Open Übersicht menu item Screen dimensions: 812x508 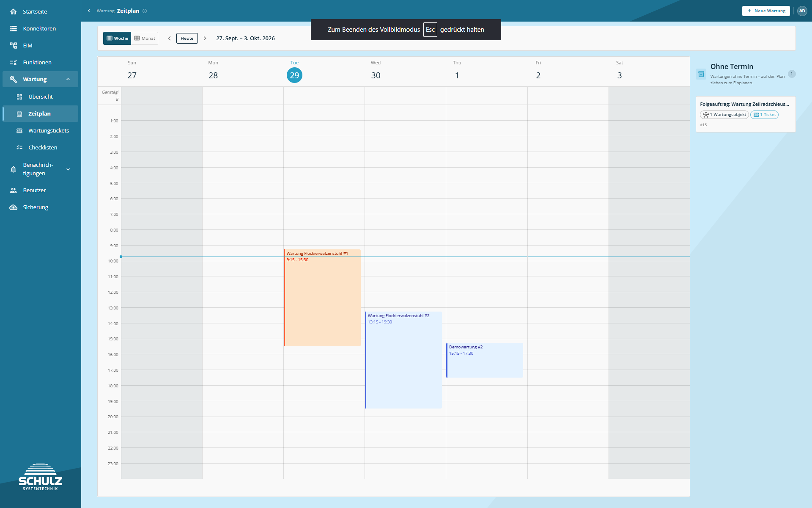coord(41,97)
